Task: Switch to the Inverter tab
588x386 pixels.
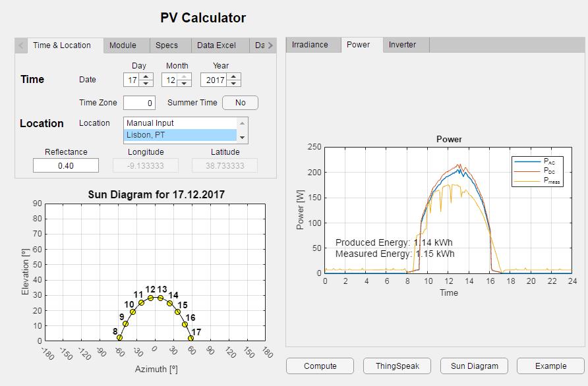Action: (402, 45)
